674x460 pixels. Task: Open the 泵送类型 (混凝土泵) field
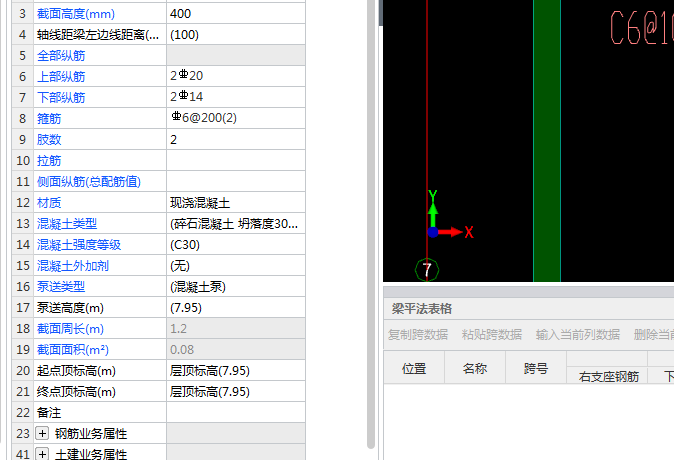[236, 287]
